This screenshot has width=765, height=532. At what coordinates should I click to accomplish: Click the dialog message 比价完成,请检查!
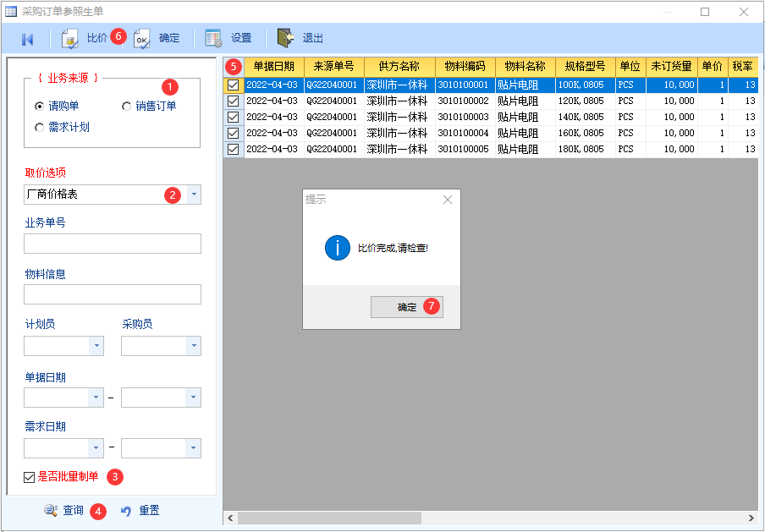pos(393,248)
